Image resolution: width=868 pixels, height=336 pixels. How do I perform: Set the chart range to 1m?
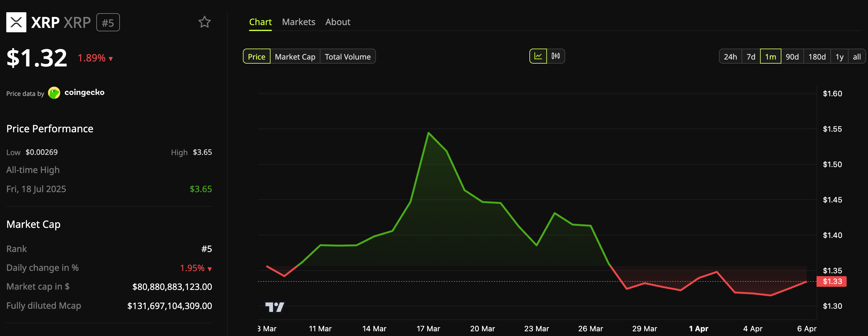tap(771, 56)
